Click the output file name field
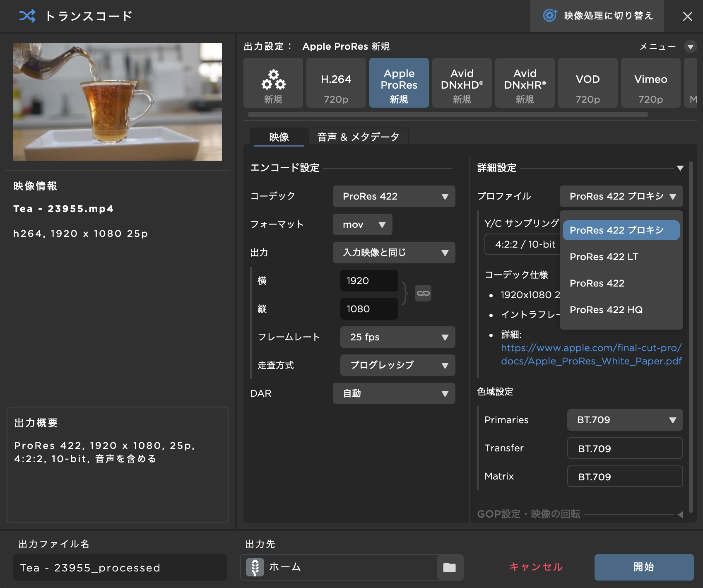 point(120,567)
